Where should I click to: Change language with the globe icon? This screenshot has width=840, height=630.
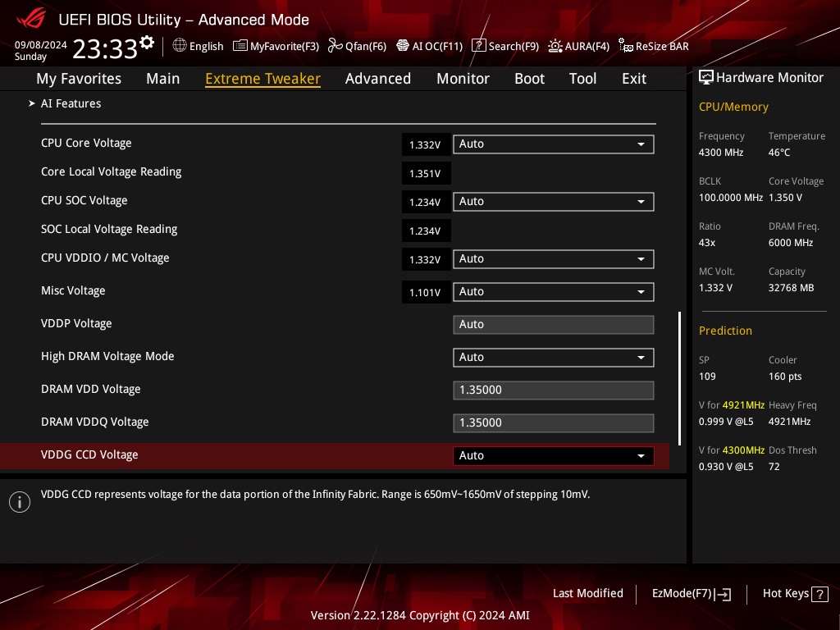(180, 46)
